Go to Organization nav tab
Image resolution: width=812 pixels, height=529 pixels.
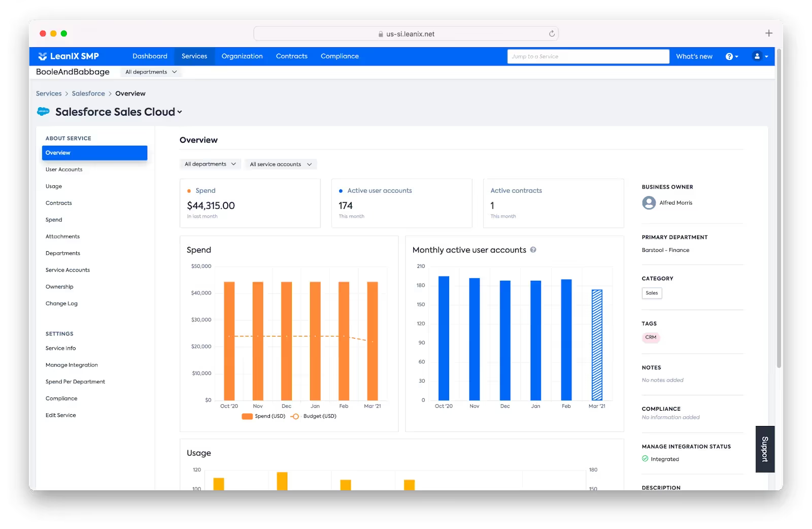pos(242,56)
